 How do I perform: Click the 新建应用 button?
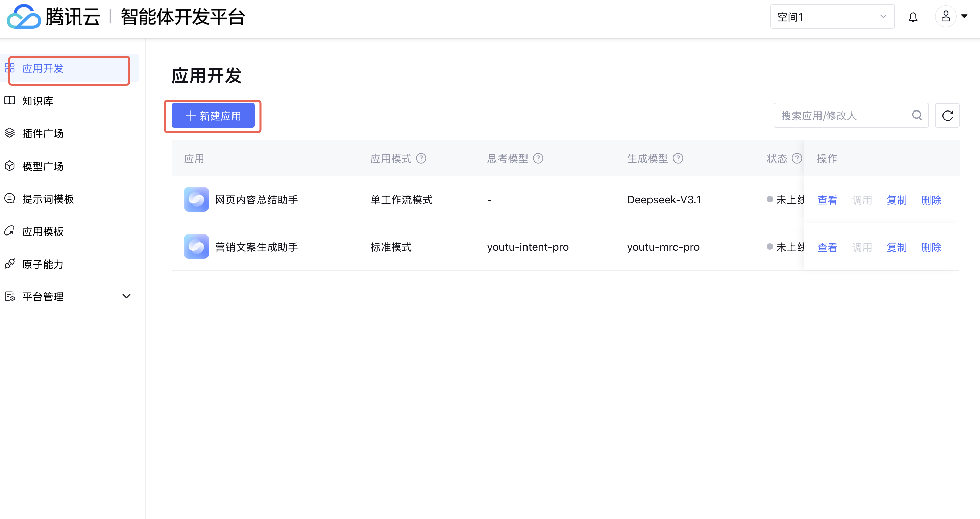pos(213,116)
